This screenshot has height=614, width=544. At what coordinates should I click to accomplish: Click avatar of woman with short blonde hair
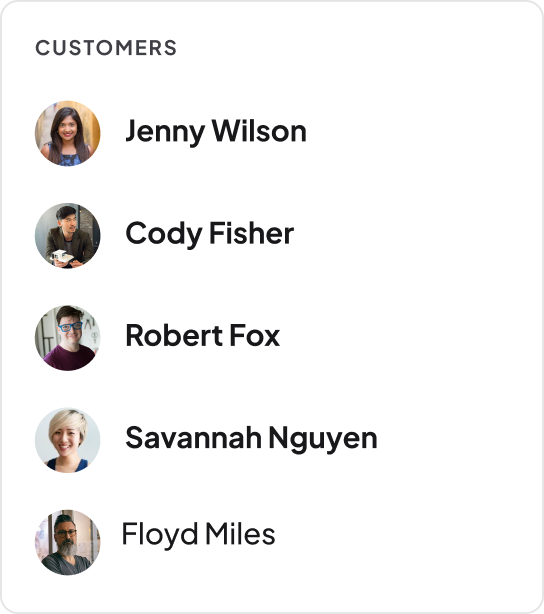[67, 440]
